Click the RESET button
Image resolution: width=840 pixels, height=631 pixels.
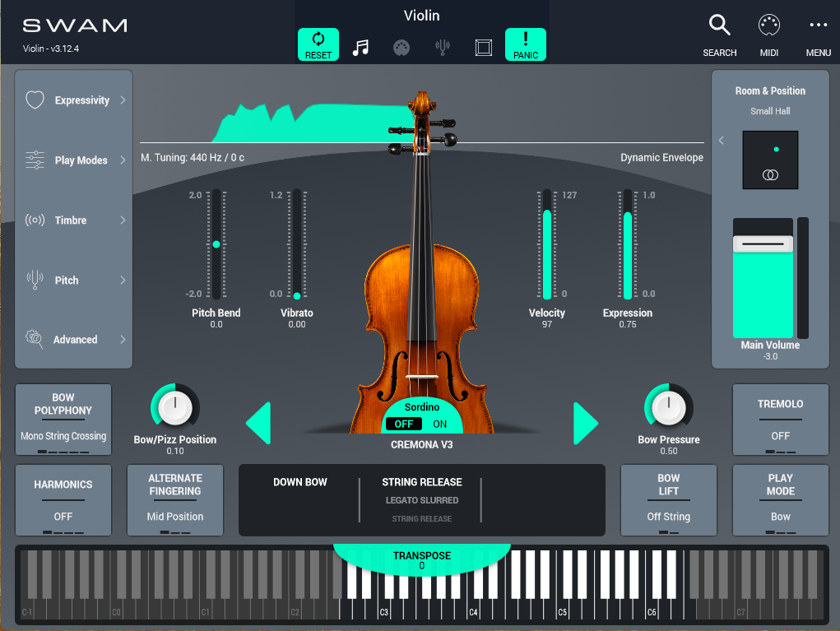[x=318, y=44]
